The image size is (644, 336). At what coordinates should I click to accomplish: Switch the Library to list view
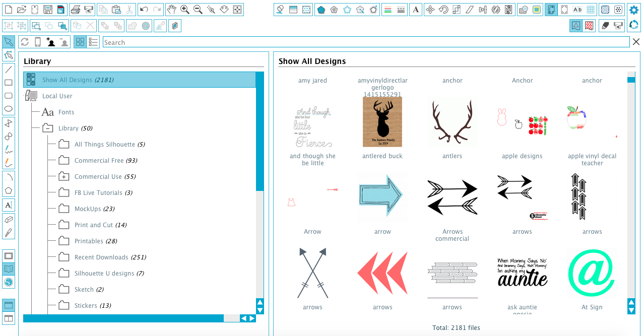(x=93, y=42)
